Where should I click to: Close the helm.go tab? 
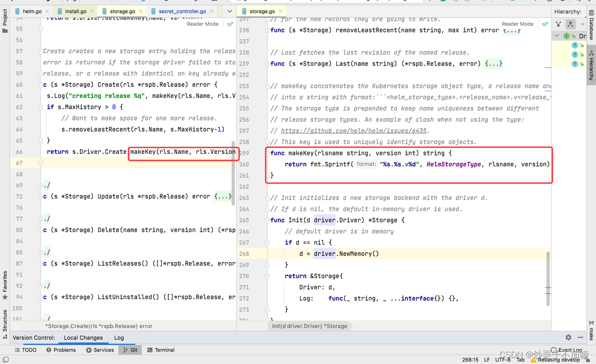click(x=47, y=11)
